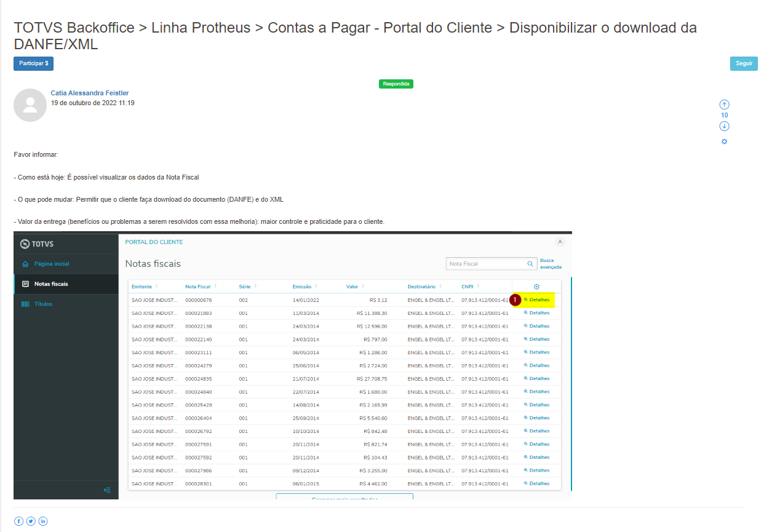Click the user profile icon in portal header
Image resolution: width=764 pixels, height=532 pixels.
coord(560,242)
